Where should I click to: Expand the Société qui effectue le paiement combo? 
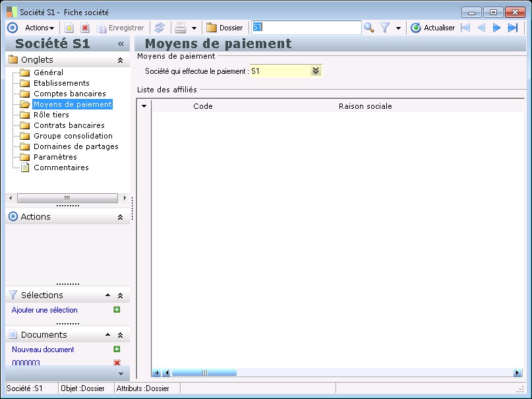[316, 71]
